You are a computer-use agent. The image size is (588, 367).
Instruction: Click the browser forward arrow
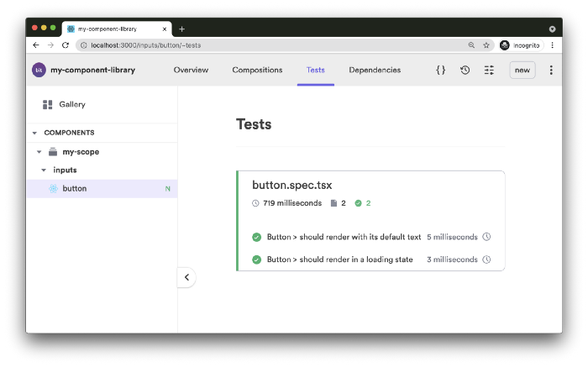(50, 45)
